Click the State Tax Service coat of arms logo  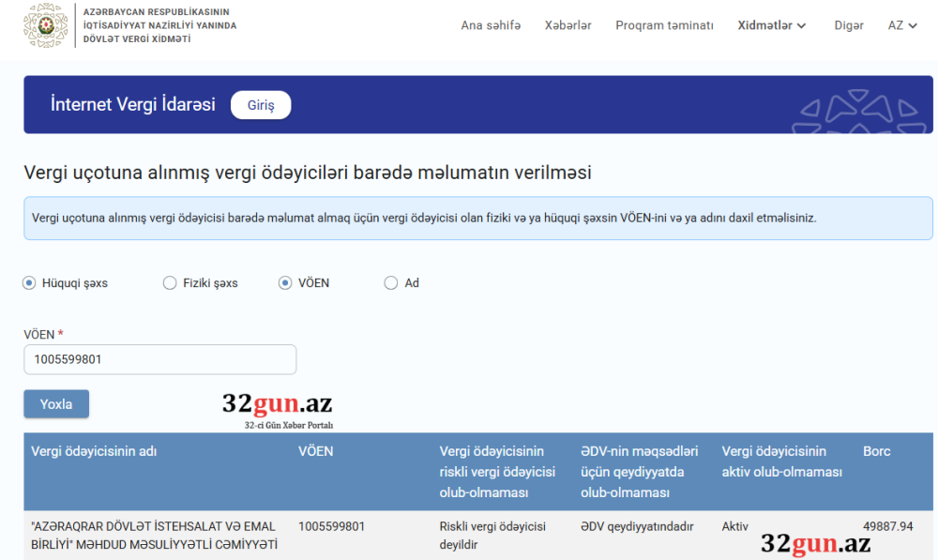point(45,25)
